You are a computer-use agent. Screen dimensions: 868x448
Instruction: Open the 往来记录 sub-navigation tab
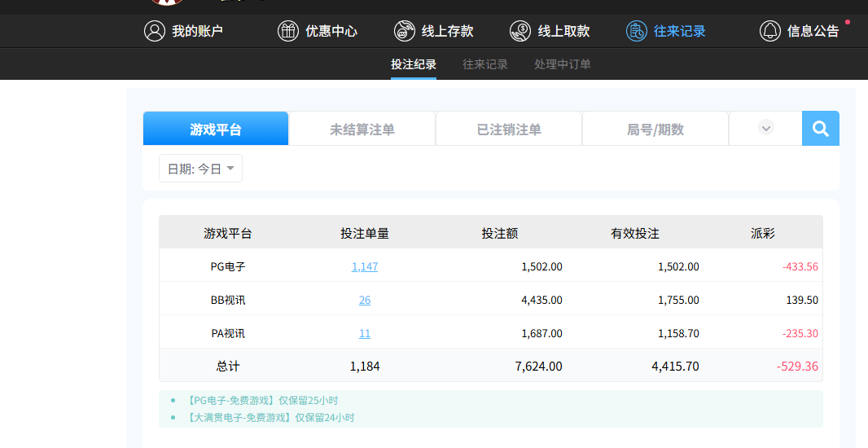pyautogui.click(x=485, y=64)
